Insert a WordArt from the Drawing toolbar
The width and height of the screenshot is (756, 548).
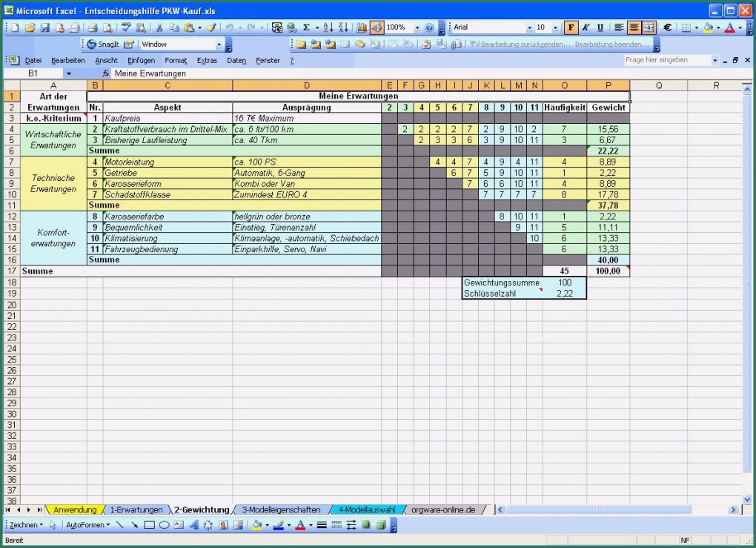pos(195,526)
